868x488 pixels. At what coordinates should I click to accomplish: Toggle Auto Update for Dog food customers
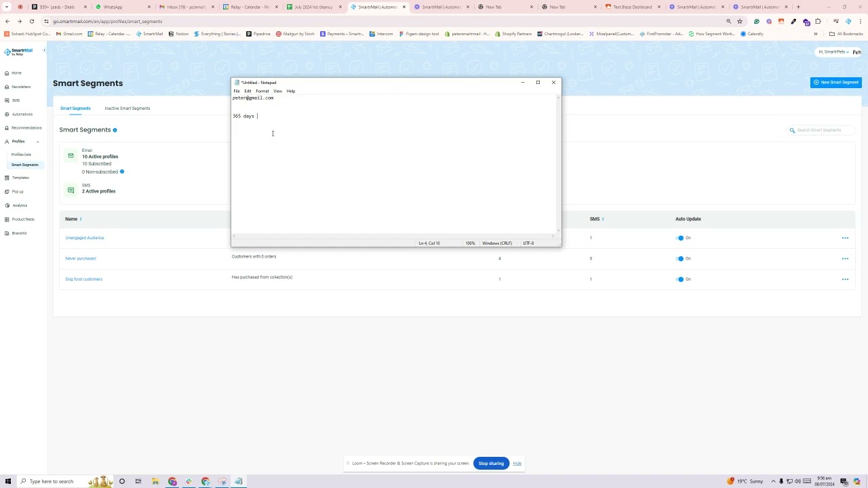point(680,279)
